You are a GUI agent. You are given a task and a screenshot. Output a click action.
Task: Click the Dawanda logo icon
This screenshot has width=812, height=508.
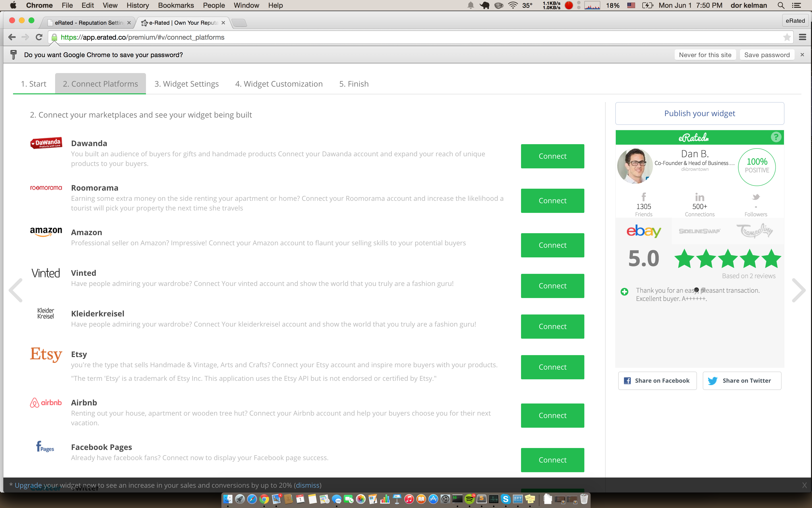tap(46, 143)
